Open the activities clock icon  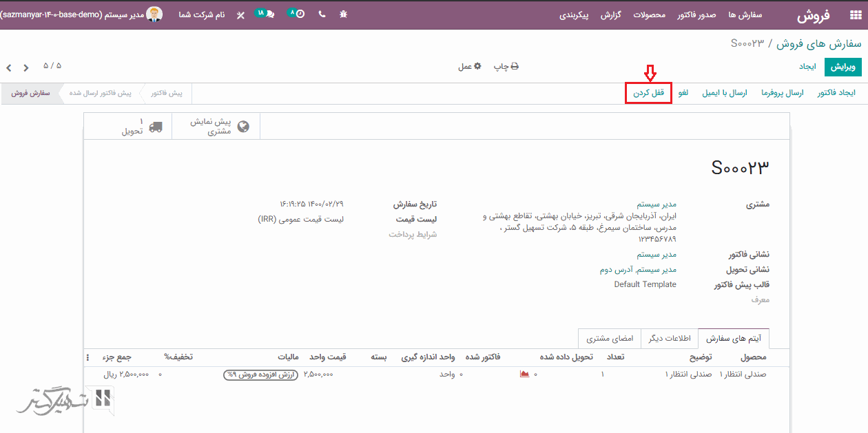tap(296, 14)
